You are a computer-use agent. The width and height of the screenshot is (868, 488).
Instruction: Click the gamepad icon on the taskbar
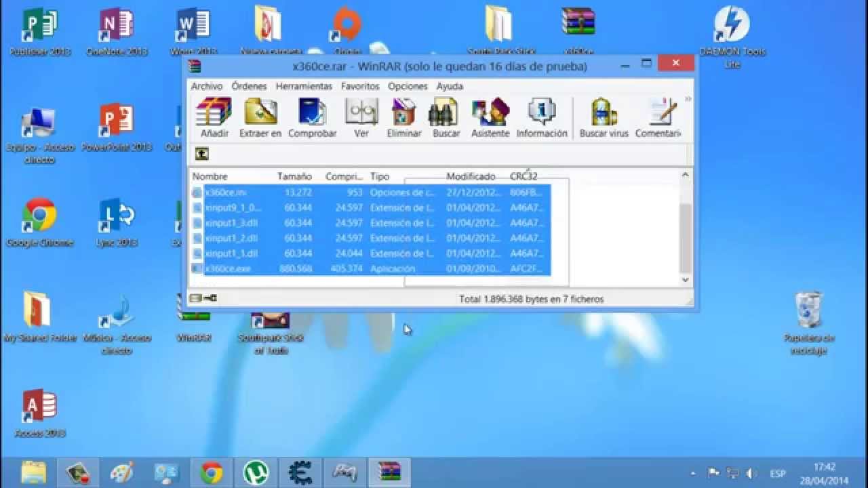tap(344, 472)
